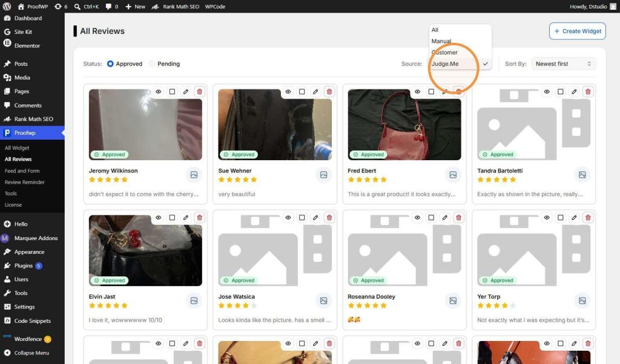Click the no-image icon beside Jose Watsica
620x364 pixels.
point(323,301)
